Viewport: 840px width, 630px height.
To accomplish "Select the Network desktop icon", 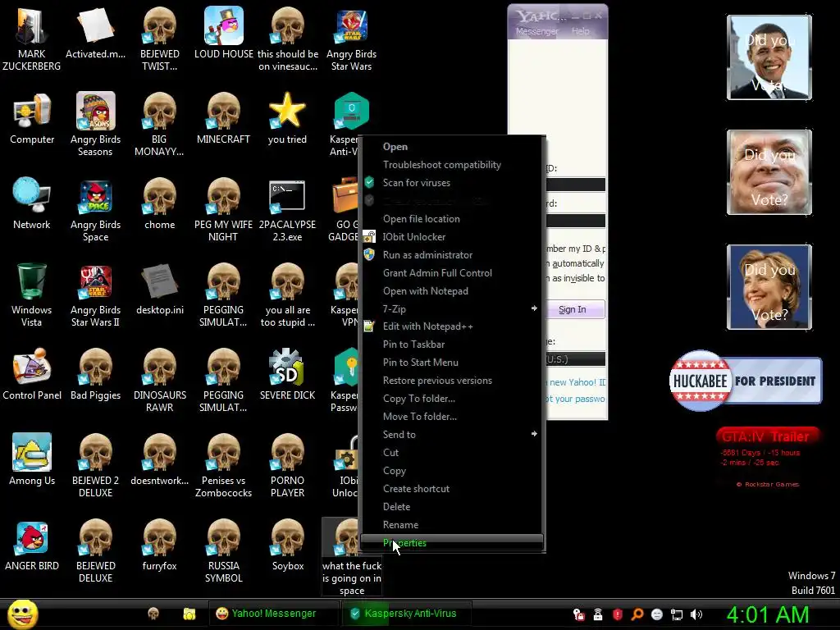I will 32,203.
